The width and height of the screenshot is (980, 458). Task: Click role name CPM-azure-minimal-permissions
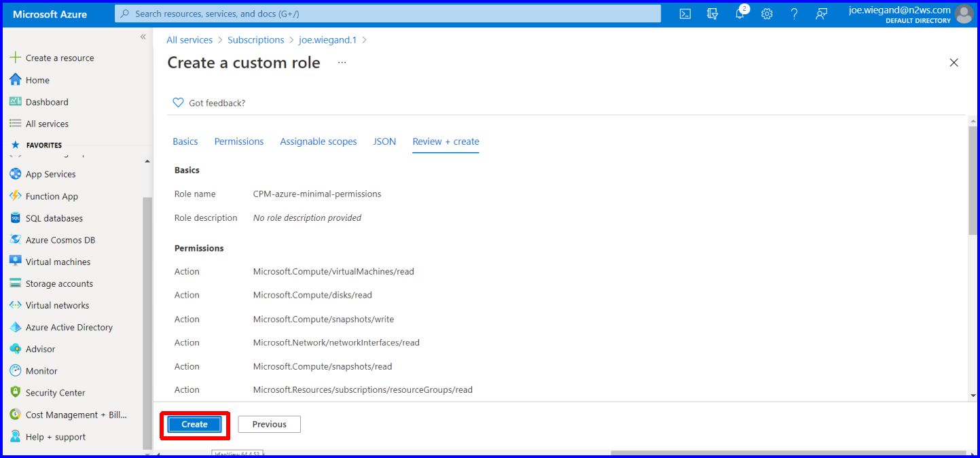(x=317, y=194)
